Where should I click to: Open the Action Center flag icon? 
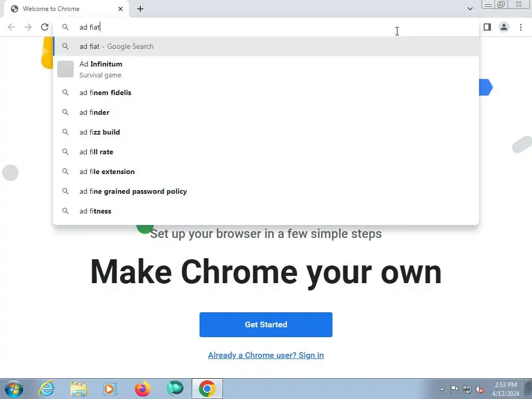pos(454,389)
